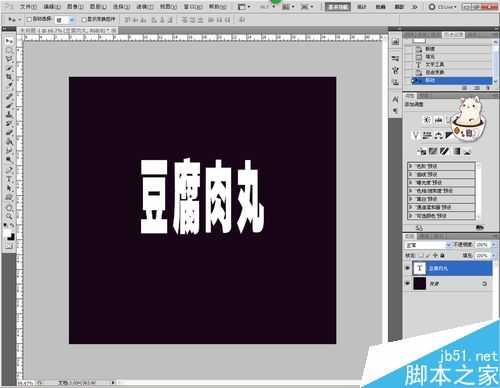The width and height of the screenshot is (500, 388).
Task: Expand the 黑白 预设 list
Action: (411, 199)
